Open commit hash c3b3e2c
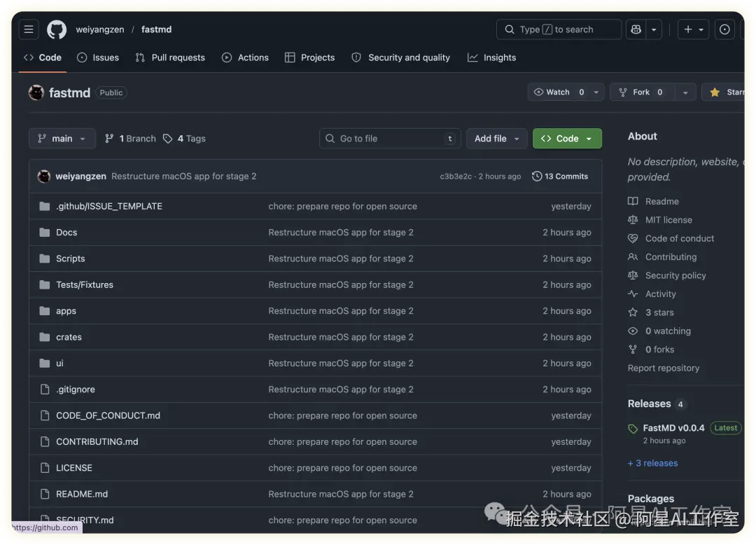Viewport: 756px width, 545px height. coord(456,177)
